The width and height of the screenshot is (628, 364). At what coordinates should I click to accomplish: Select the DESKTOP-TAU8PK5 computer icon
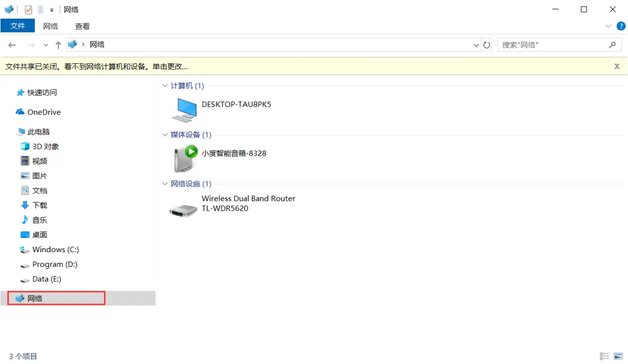[x=184, y=110]
